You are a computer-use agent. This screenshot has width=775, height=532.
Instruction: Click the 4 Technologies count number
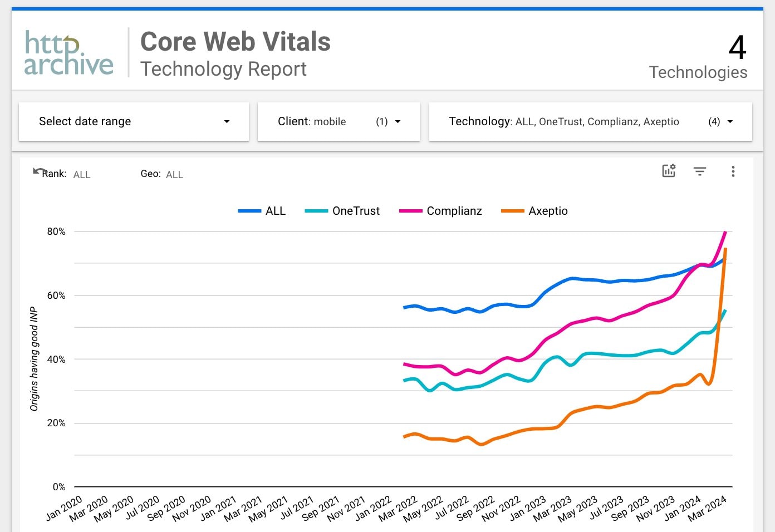click(x=737, y=48)
